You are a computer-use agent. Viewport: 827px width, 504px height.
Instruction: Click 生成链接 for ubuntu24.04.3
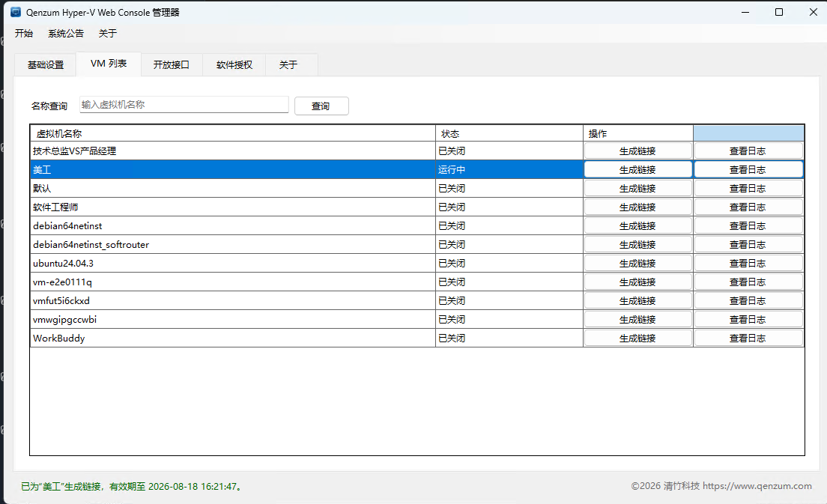(637, 263)
